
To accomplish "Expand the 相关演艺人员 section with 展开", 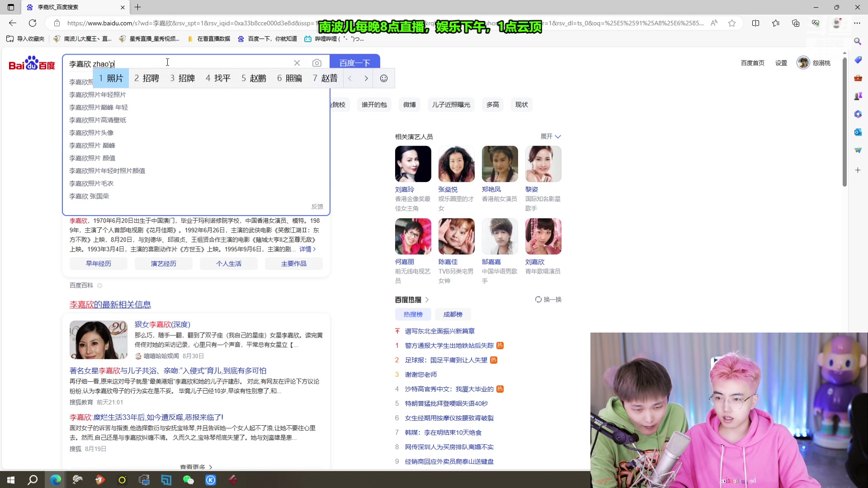I will 551,136.
